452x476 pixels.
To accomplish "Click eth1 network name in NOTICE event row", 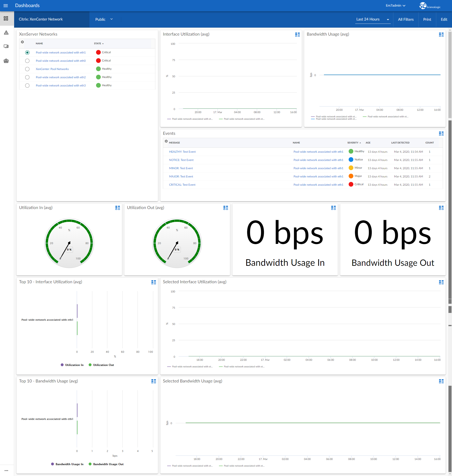I will point(318,160).
